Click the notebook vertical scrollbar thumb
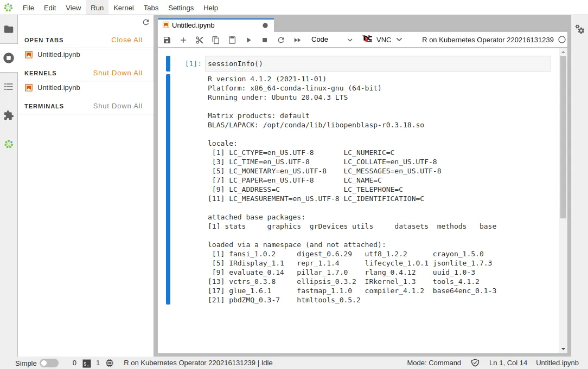588x369 pixels. coord(563,137)
